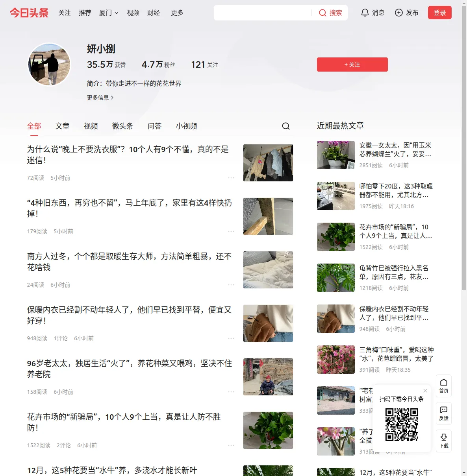Click the 发布 plus icon
The width and height of the screenshot is (467, 476).
point(399,13)
